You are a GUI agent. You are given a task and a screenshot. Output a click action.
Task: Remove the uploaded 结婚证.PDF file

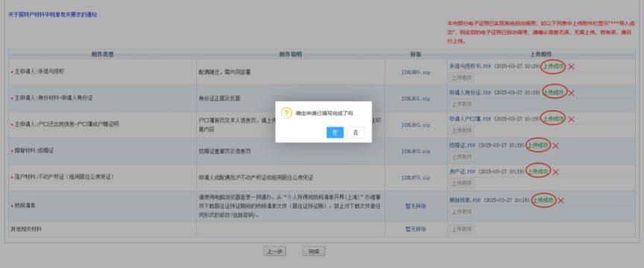click(556, 146)
